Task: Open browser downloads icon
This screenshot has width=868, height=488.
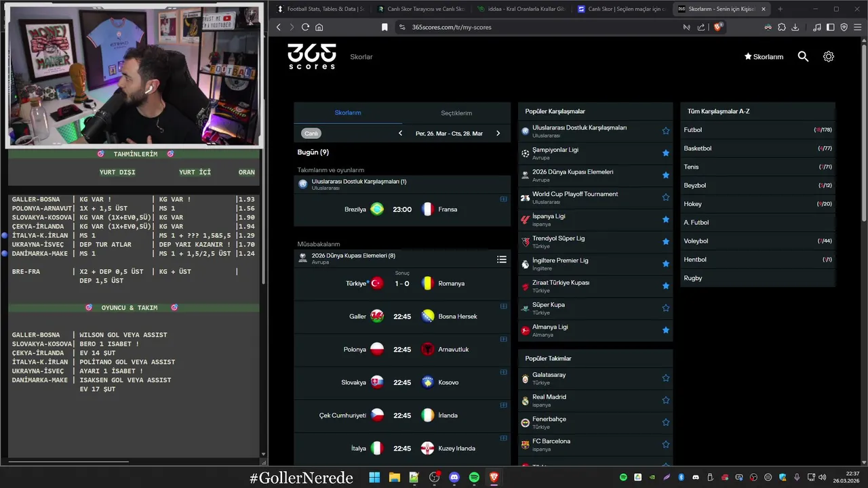Action: point(795,27)
